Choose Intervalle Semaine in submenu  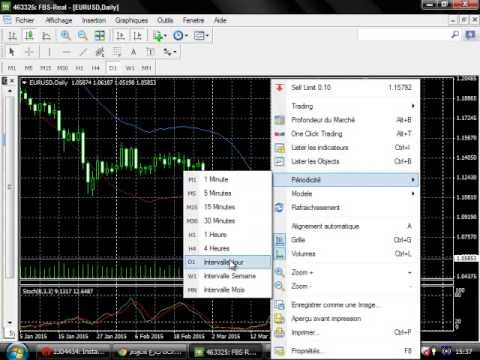[228, 276]
